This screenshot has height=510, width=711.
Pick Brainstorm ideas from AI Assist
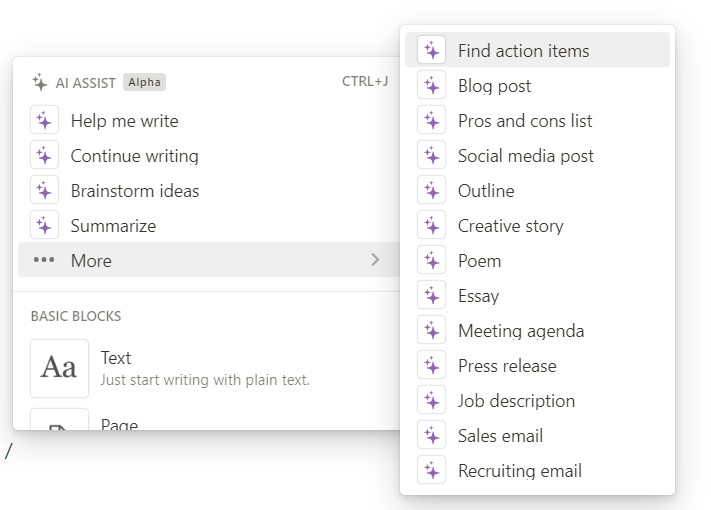[209, 190]
